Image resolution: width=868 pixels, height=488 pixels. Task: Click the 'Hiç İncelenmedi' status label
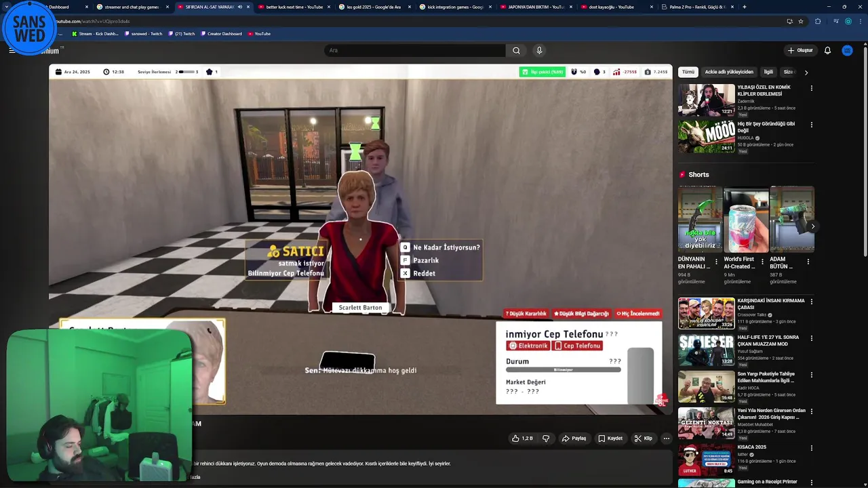click(637, 314)
